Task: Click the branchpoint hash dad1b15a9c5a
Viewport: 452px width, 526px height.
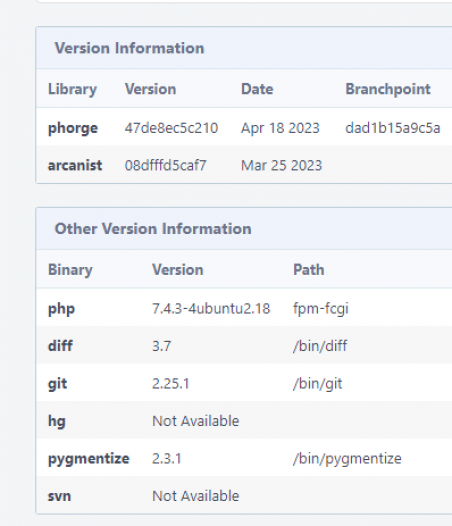Action: click(x=393, y=128)
